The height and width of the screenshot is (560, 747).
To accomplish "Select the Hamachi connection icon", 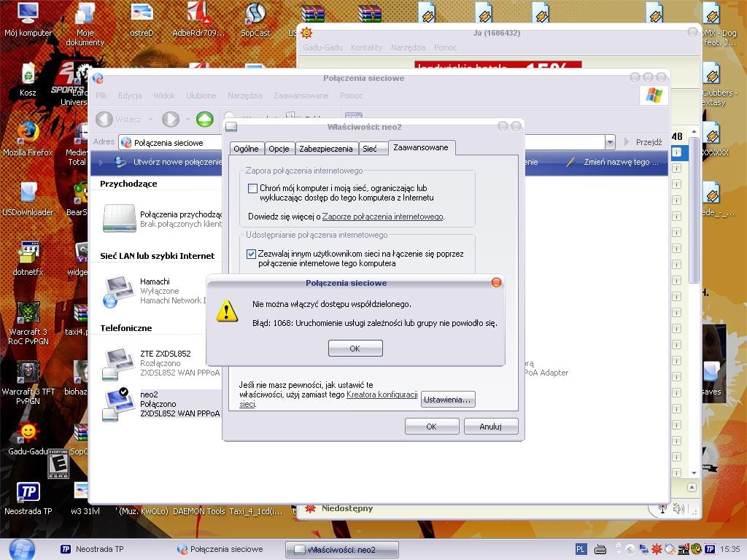I will 117,292.
